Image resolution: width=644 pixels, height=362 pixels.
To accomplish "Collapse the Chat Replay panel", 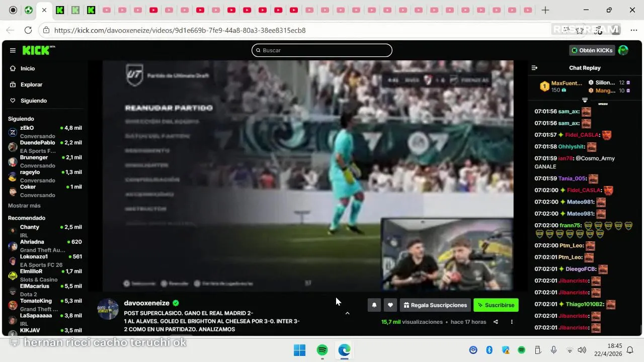I will [535, 68].
